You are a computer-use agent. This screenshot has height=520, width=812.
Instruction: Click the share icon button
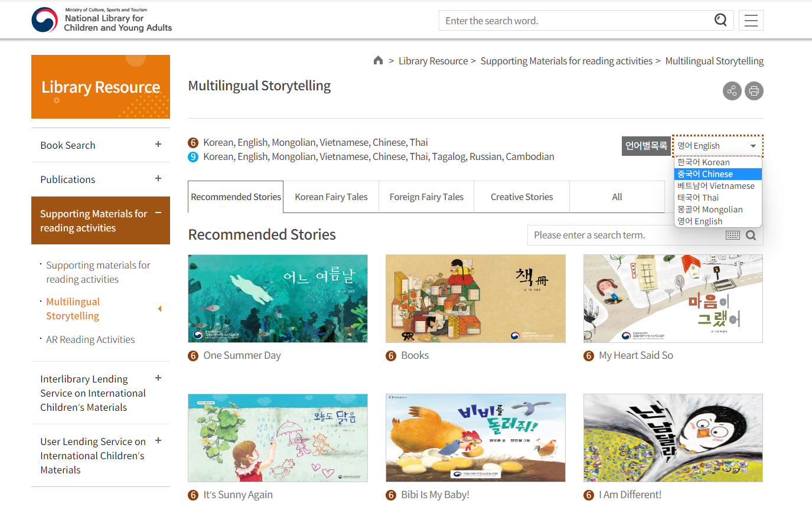(732, 91)
